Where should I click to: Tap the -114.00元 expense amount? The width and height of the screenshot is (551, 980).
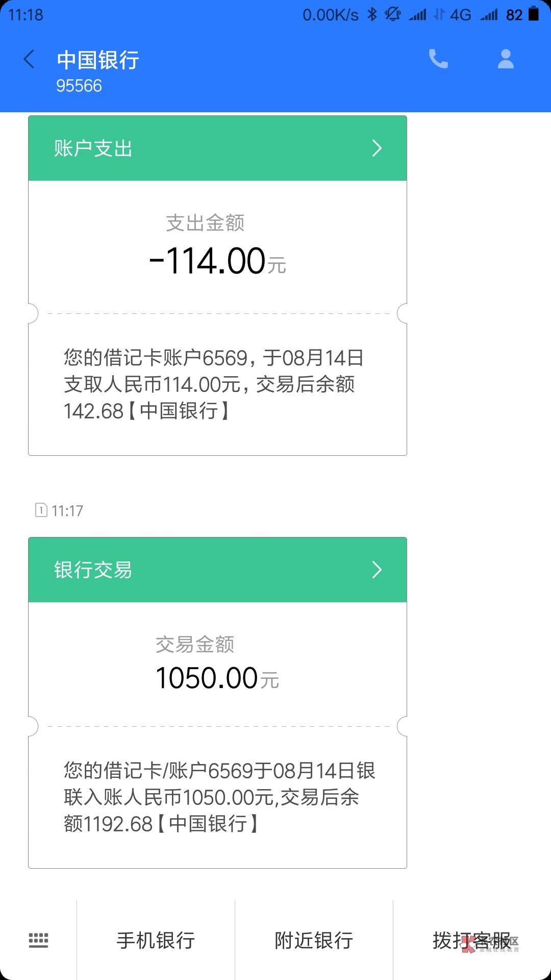click(217, 261)
